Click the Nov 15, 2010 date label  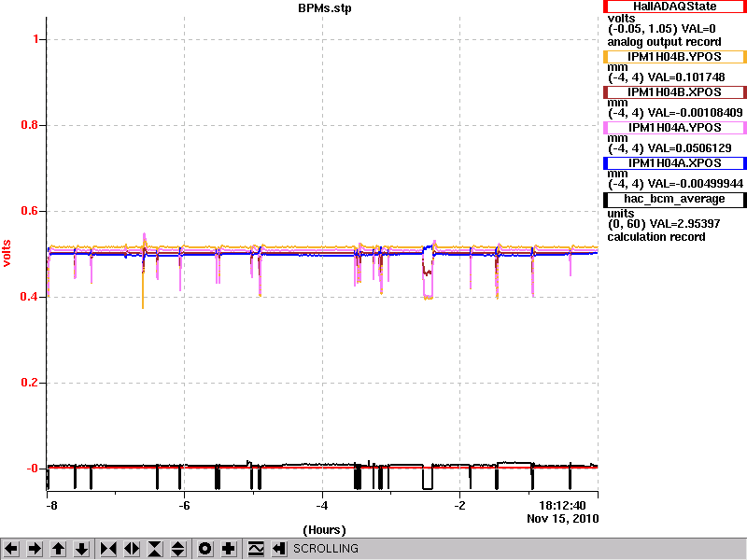tap(563, 519)
